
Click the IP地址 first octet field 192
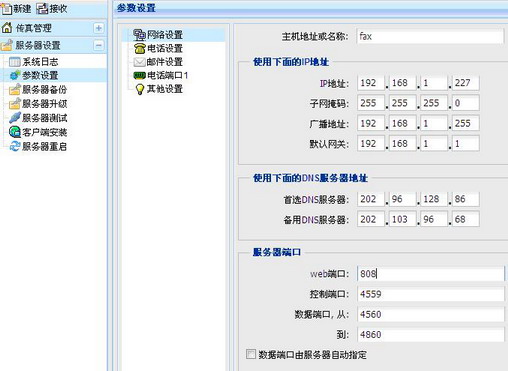371,83
